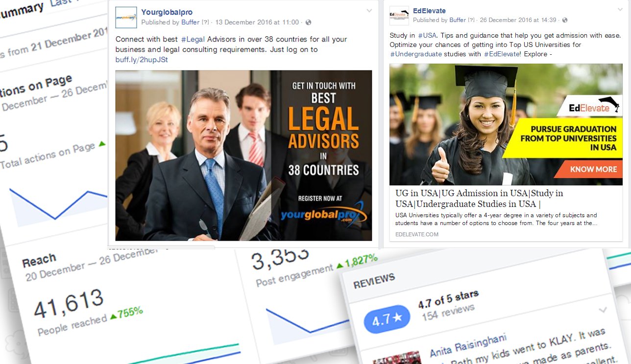Viewport: 631px width, 364px height.
Task: Open the #Undergraduate hashtag link
Action: pyautogui.click(x=416, y=54)
